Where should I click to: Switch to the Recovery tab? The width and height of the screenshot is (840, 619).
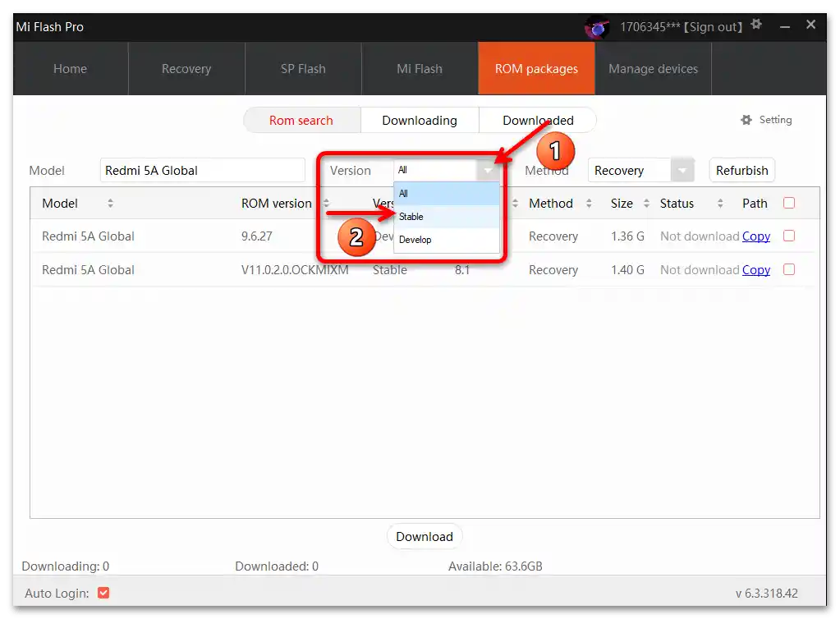(186, 68)
